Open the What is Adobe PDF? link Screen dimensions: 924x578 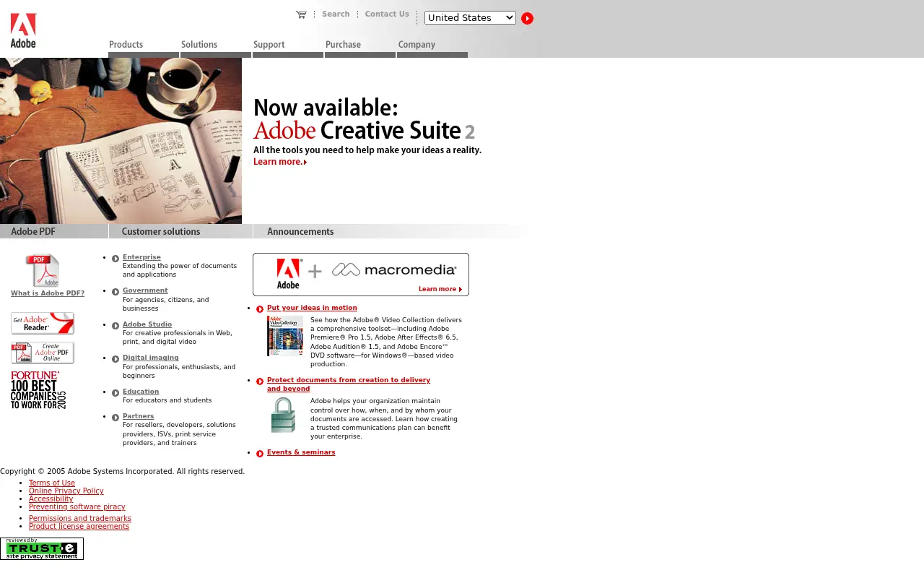(48, 293)
